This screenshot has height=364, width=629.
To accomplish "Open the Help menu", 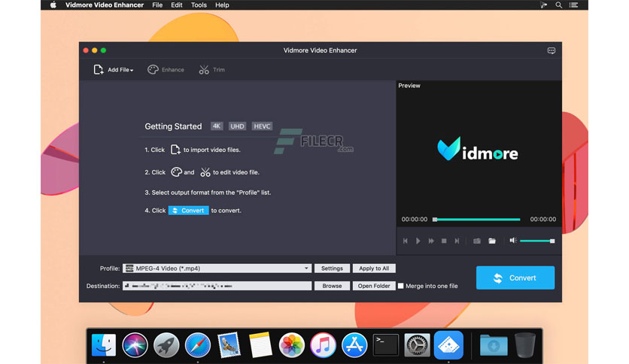I will click(222, 5).
